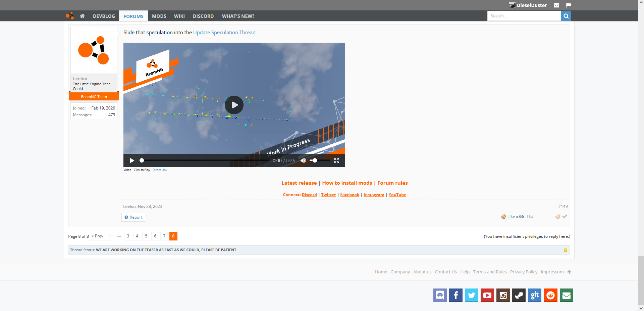The height and width of the screenshot is (311, 644).
Task: Open the DEVBLOG menu item
Action: click(x=104, y=16)
